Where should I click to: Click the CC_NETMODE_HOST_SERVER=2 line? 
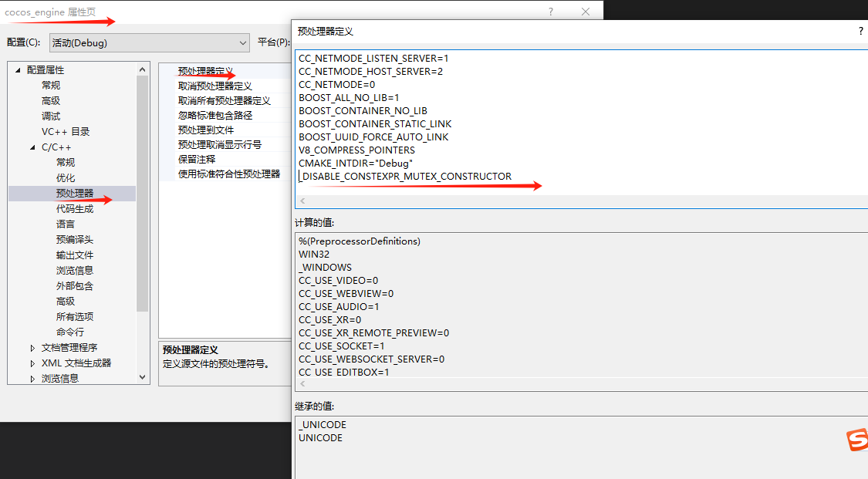pos(371,72)
